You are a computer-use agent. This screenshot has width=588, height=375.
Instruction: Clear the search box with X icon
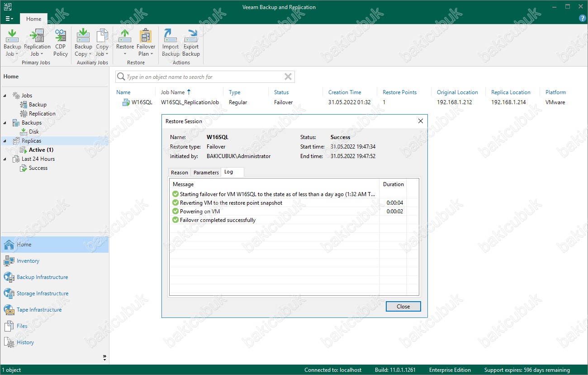[288, 77]
